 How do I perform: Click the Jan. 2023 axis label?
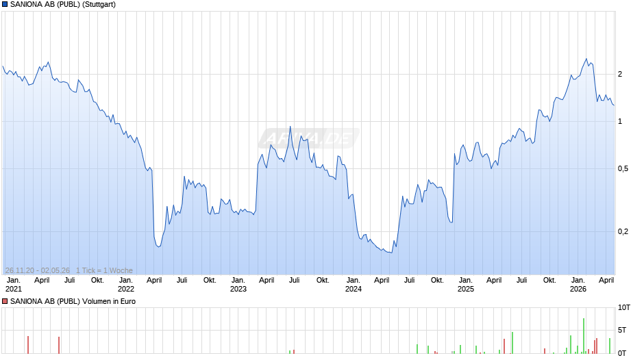pos(238,285)
